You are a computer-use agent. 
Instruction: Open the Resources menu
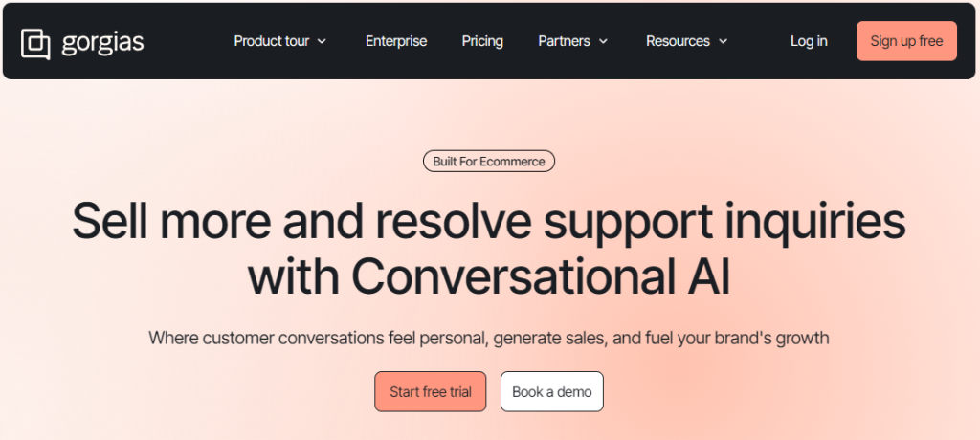click(x=678, y=41)
